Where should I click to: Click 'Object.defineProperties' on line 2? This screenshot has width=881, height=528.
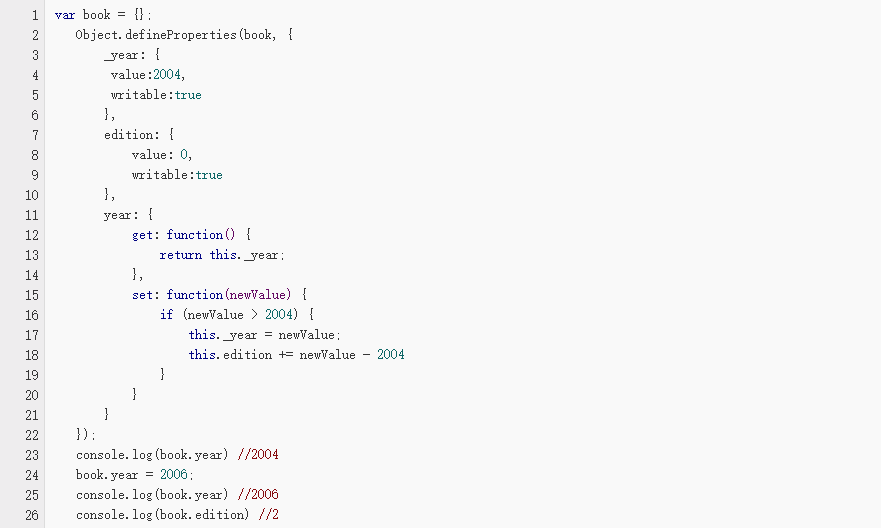click(x=156, y=35)
